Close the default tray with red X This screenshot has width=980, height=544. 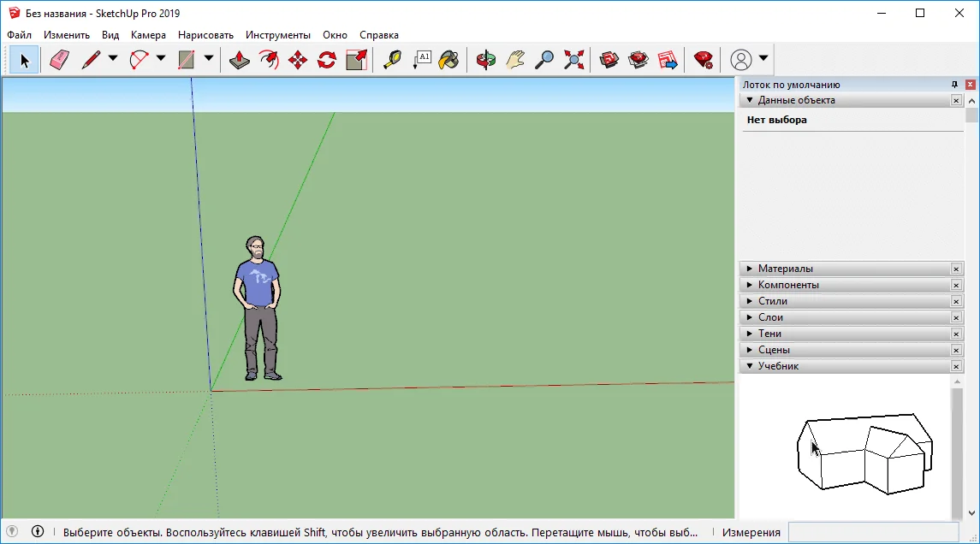click(970, 85)
